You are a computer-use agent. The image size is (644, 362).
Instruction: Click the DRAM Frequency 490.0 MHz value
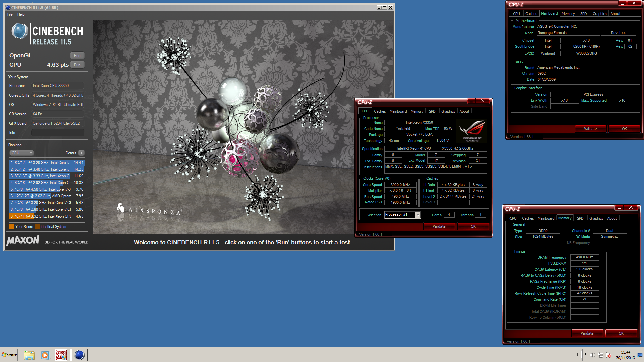pyautogui.click(x=584, y=257)
